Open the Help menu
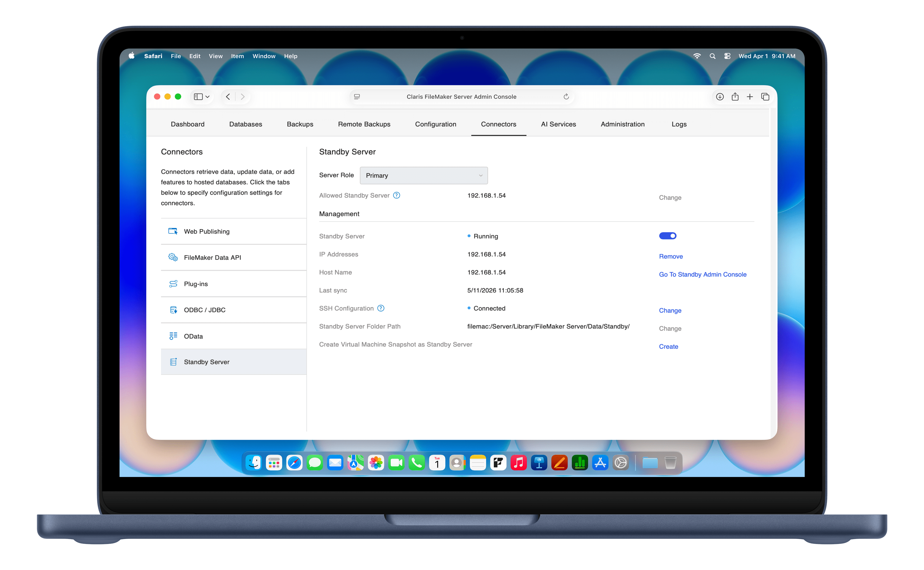The height and width of the screenshot is (570, 924). pyautogui.click(x=291, y=56)
